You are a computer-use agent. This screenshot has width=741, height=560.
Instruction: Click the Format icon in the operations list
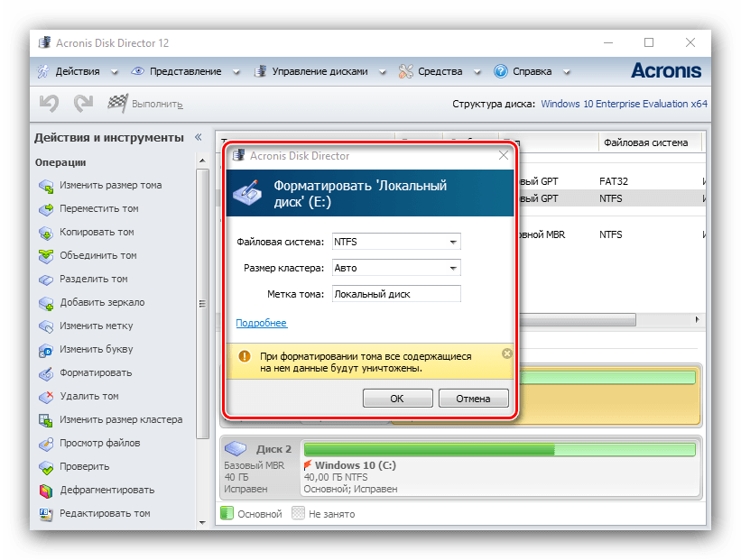click(46, 373)
